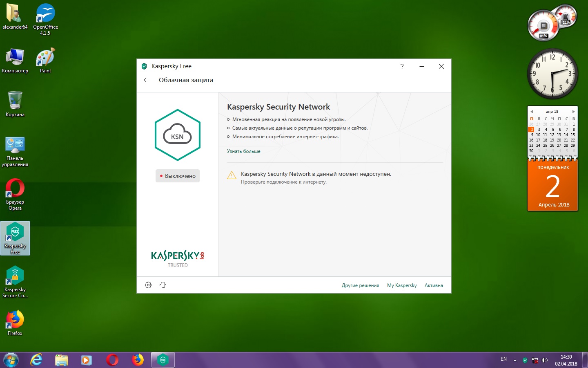Open the alexander64 folder on the desktop

point(15,17)
